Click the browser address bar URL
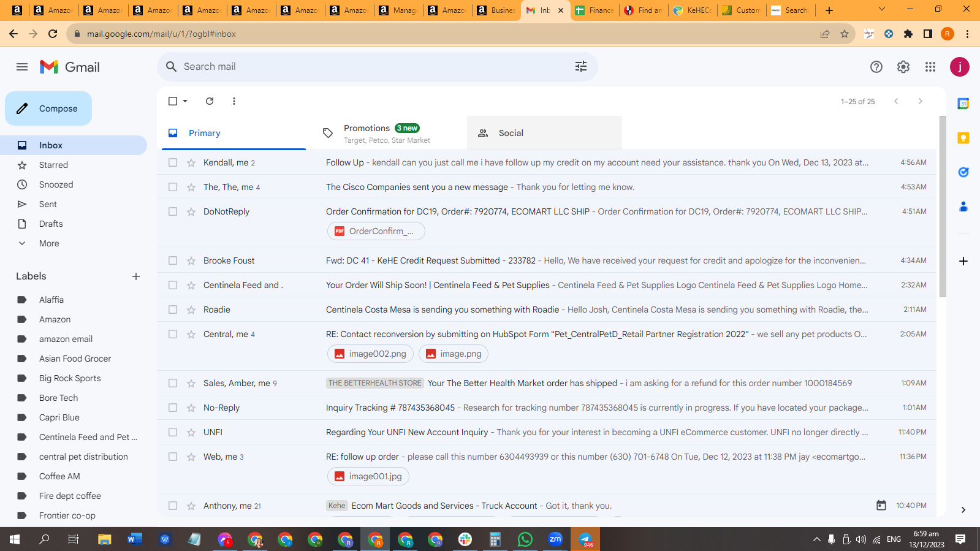This screenshot has height=551, width=980. point(161,34)
